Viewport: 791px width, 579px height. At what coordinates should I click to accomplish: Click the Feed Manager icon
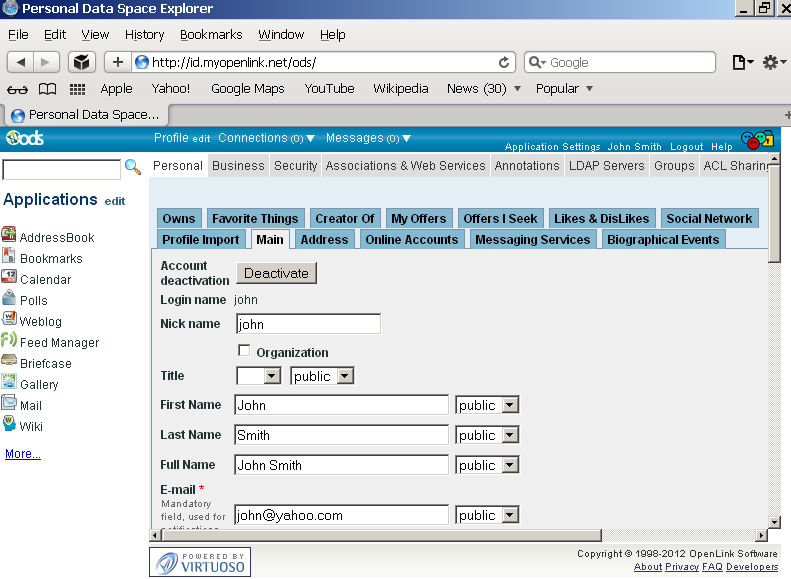tap(9, 341)
